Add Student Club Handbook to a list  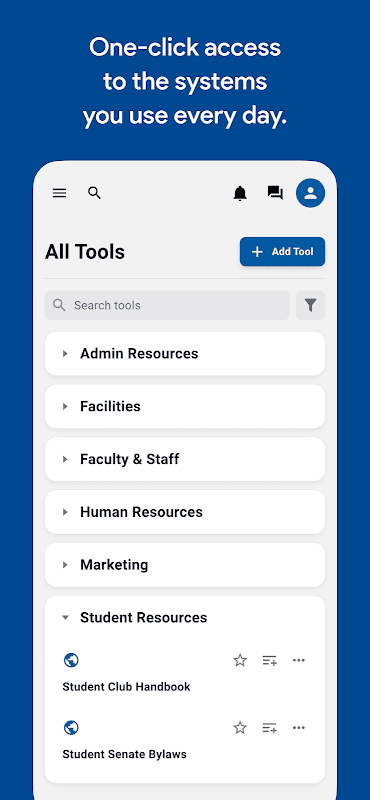tap(269, 661)
